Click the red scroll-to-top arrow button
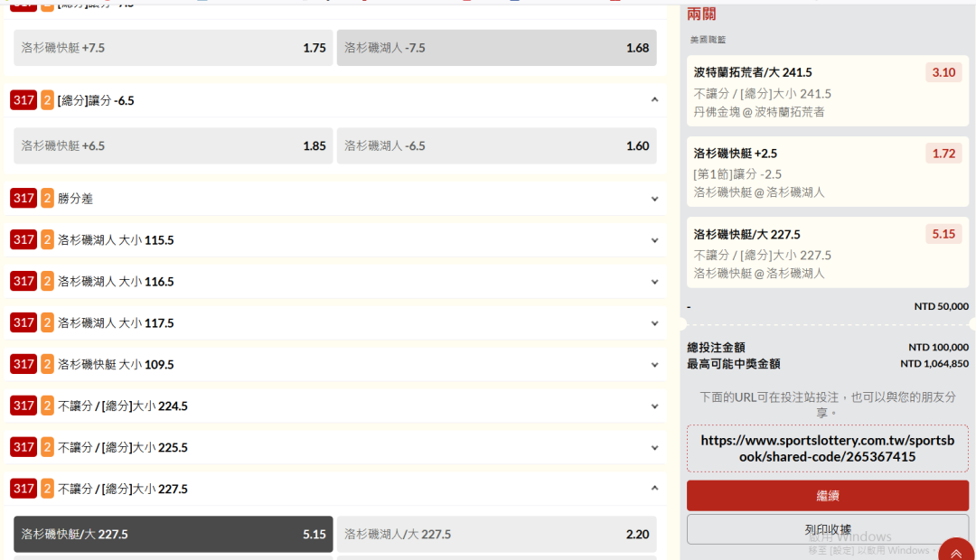The image size is (976, 560). (956, 552)
